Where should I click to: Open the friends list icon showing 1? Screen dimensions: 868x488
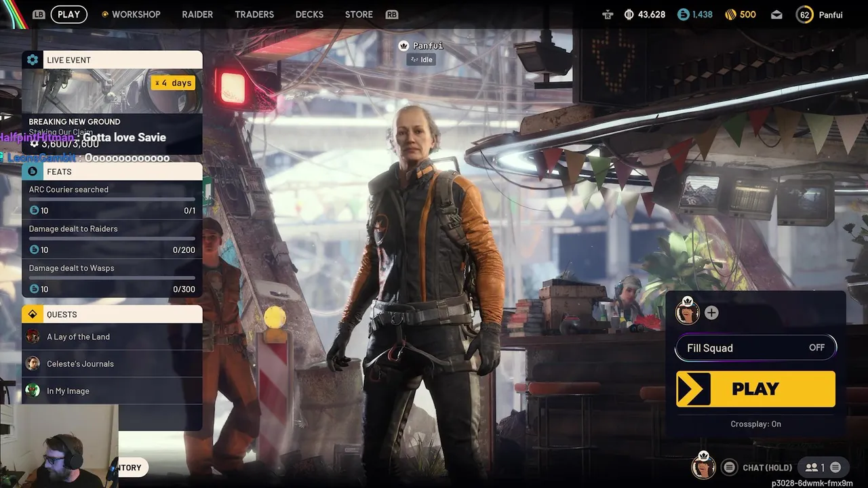click(x=814, y=467)
